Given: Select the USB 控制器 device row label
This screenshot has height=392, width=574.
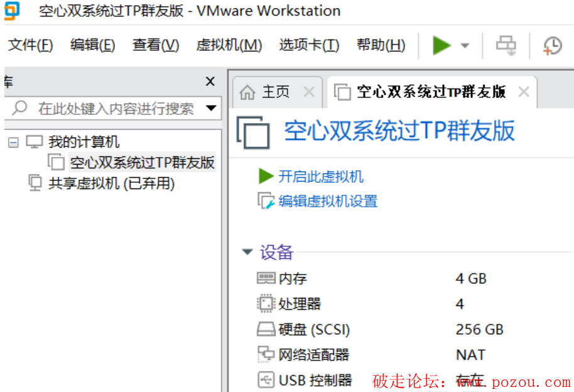Looking at the screenshot, I should (315, 380).
